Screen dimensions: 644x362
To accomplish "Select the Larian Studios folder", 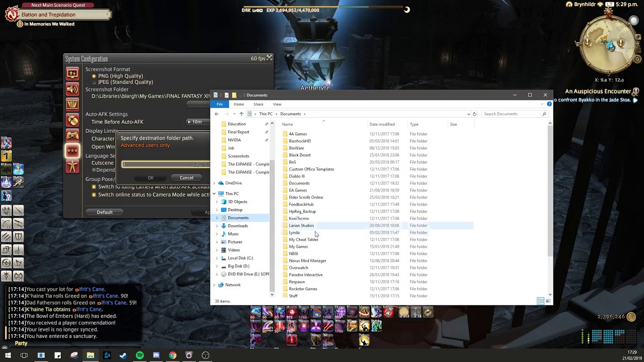I will tap(301, 226).
